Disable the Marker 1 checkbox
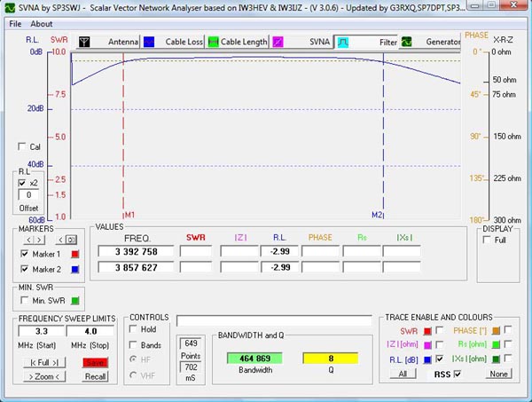This screenshot has width=532, height=402. [24, 254]
